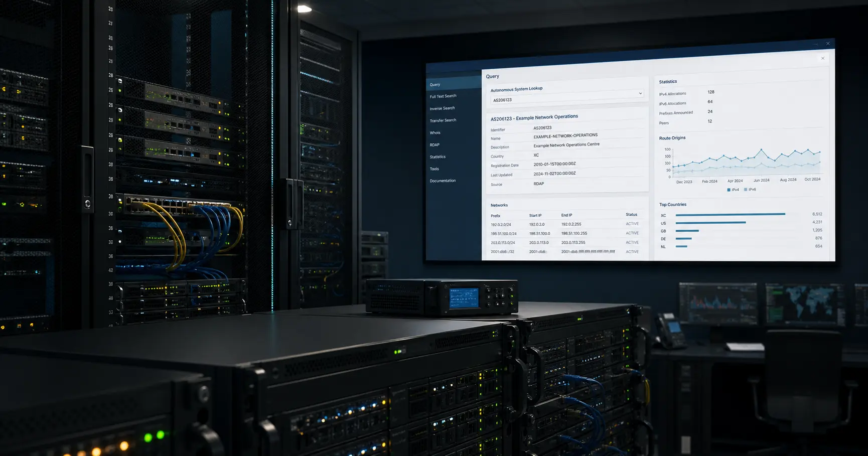Viewport: 868px width, 456px height.
Task: Click the 2024-11-02T00:00:00Z last updated value
Action: (554, 174)
